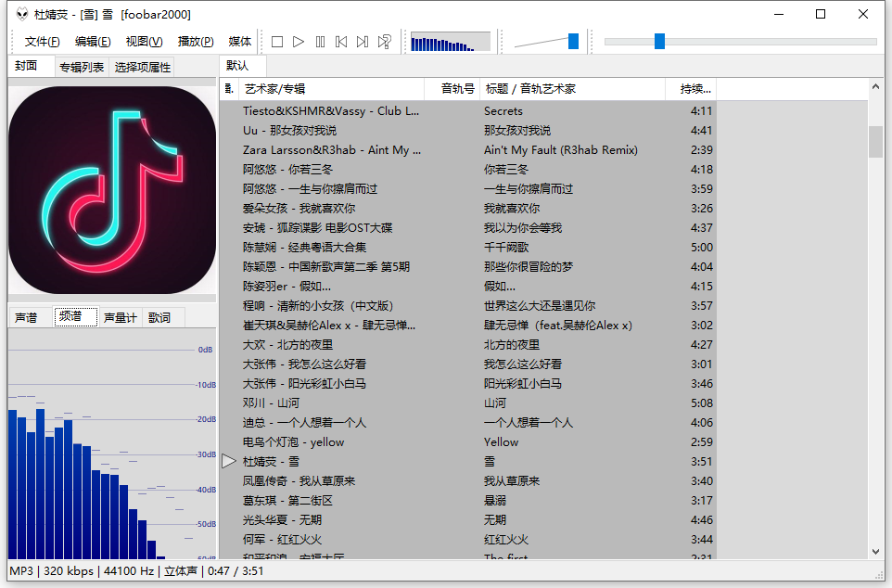Switch to the 选择项属性 tab

pos(142,67)
